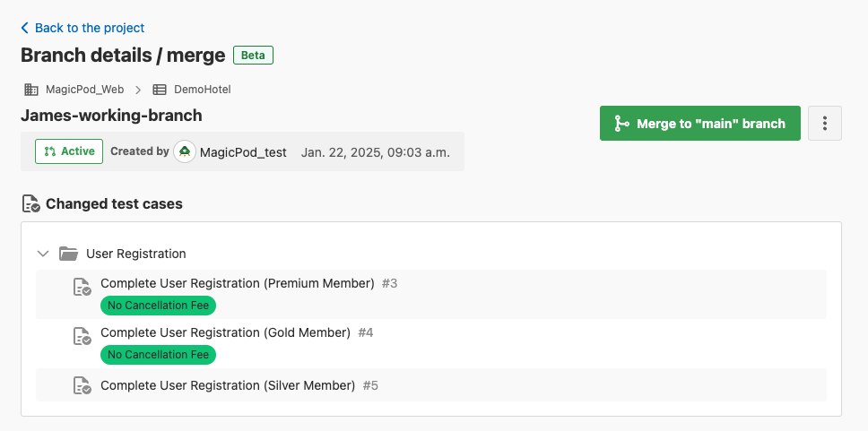
Task: Click the three-dot more options button
Action: coord(824,124)
